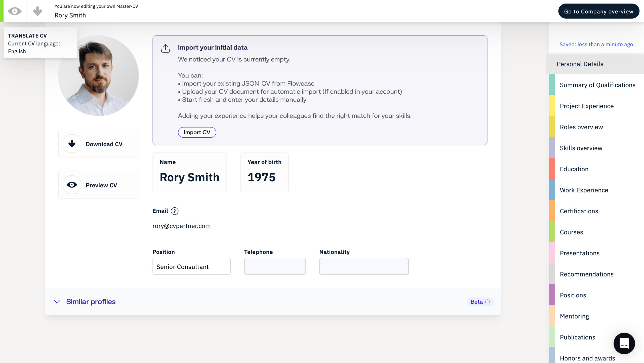Jump to the Education section
Viewport: 644px width, 363px height.
(574, 169)
